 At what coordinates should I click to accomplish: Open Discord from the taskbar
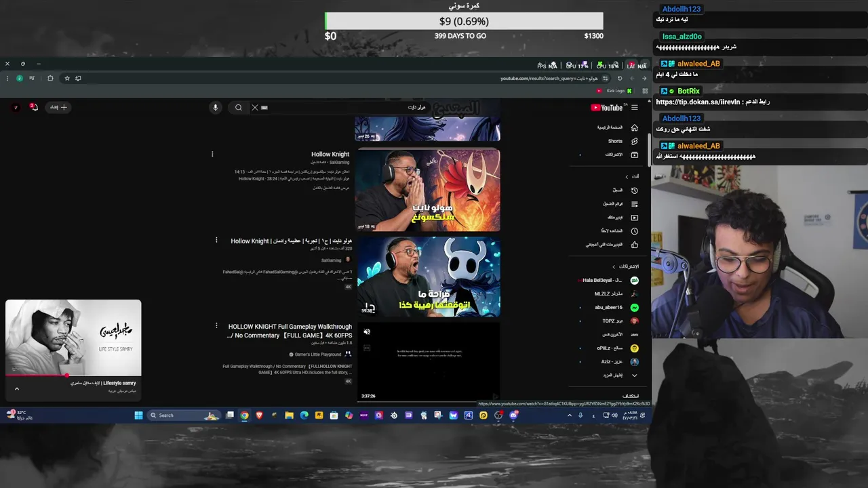(x=513, y=415)
